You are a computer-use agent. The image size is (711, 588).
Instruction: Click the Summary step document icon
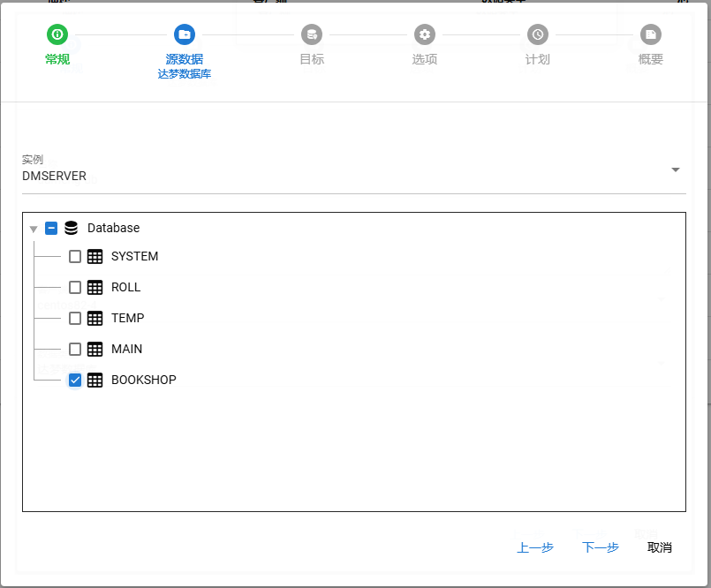650,34
